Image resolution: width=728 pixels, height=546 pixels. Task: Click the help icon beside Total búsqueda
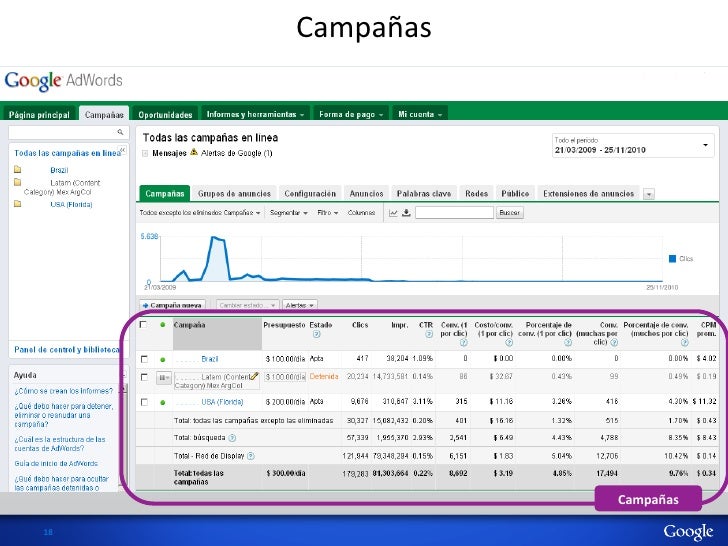(x=233, y=438)
